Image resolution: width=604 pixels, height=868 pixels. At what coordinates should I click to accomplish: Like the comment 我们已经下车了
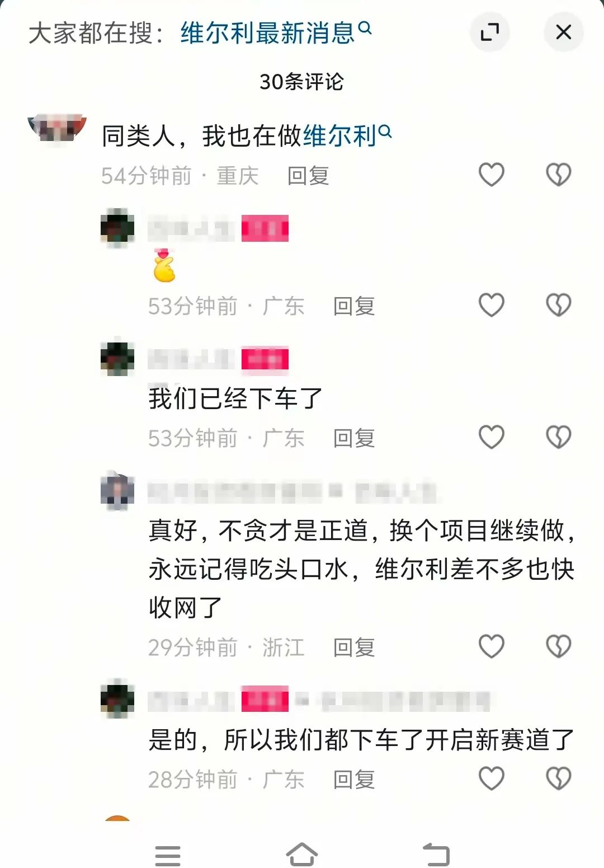pos(492,437)
